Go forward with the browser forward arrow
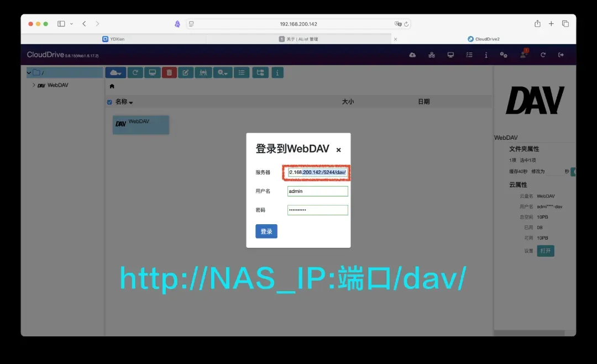Viewport: 597px width, 364px height. click(97, 24)
